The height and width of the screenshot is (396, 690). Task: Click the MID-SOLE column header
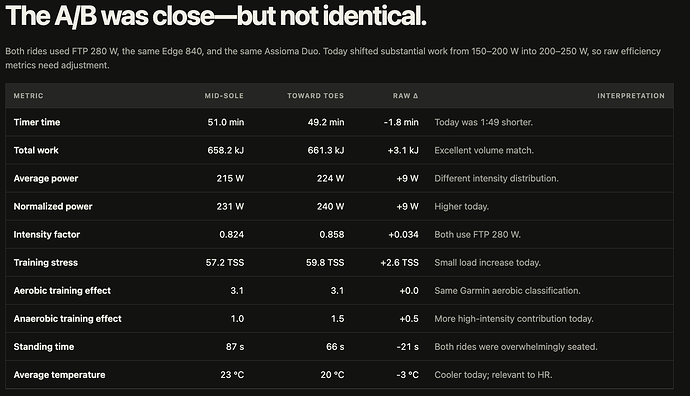coord(224,96)
